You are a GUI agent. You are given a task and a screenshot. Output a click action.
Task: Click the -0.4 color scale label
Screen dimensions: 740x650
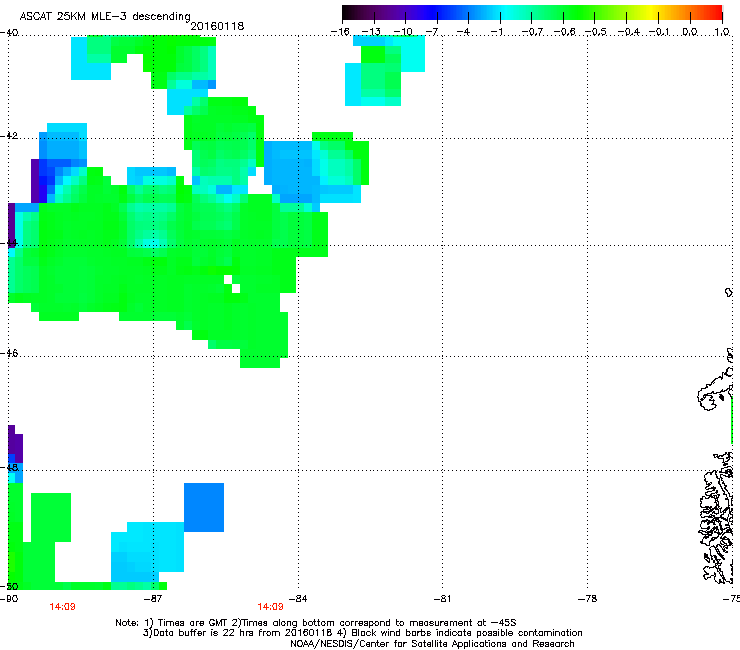(629, 32)
